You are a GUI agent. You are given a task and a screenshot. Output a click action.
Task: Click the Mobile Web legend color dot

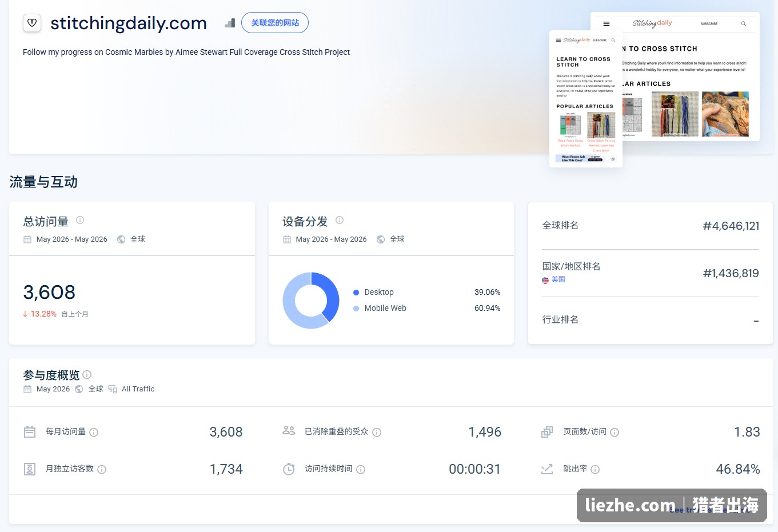click(x=356, y=309)
